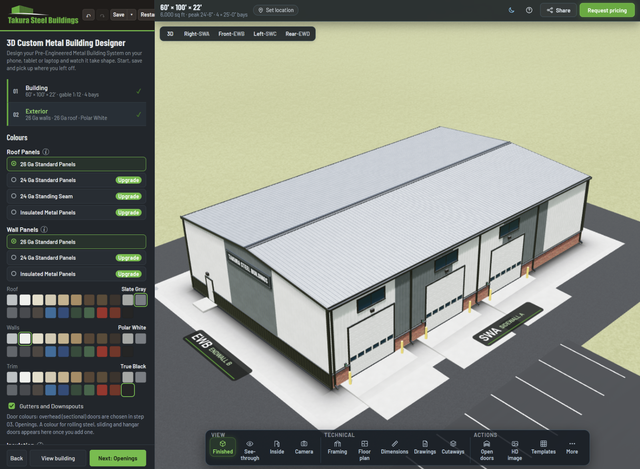Screen dimensions: 640x469
Task: Pick the selected Slate Gray roof swatch
Action: pyautogui.click(x=141, y=300)
